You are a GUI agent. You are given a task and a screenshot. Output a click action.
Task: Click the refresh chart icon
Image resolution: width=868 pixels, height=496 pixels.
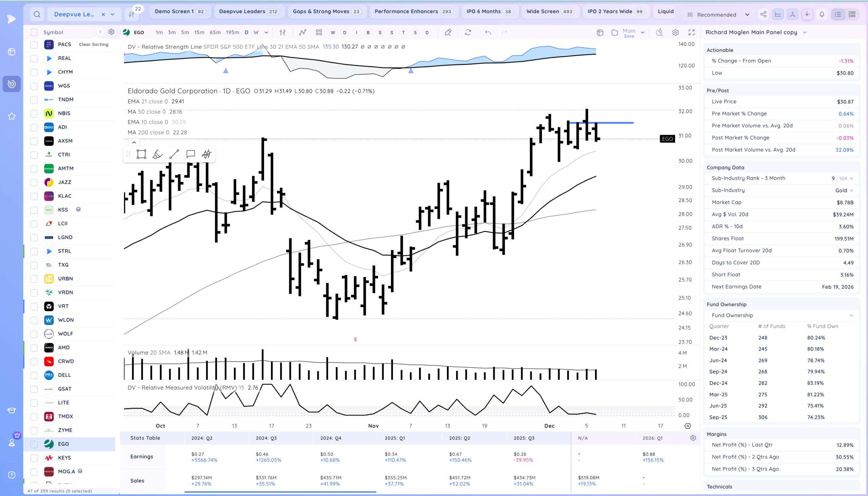click(x=468, y=32)
